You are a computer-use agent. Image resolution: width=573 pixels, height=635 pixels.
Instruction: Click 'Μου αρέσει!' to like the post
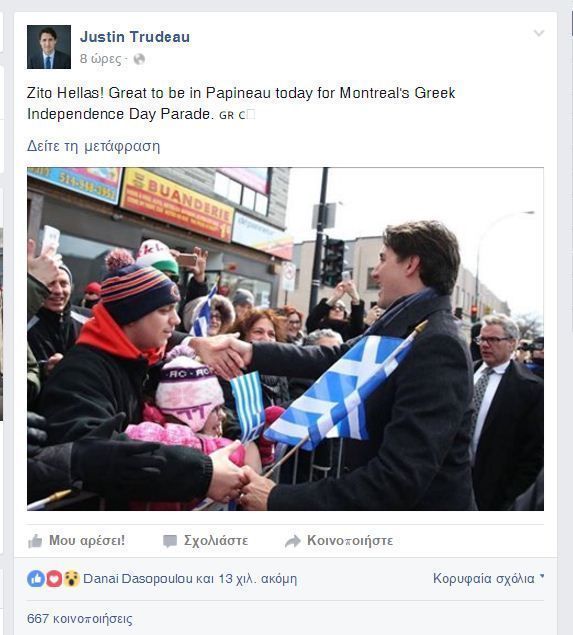coord(87,541)
